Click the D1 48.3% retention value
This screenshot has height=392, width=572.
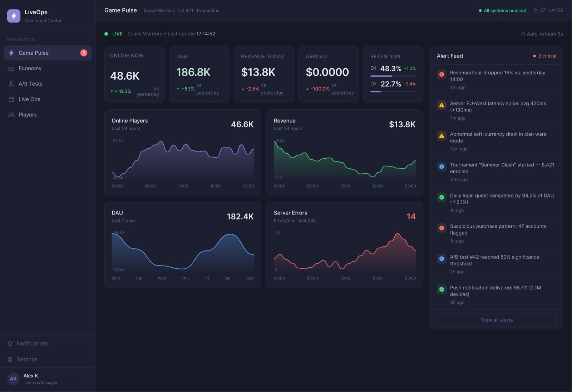[x=391, y=69]
